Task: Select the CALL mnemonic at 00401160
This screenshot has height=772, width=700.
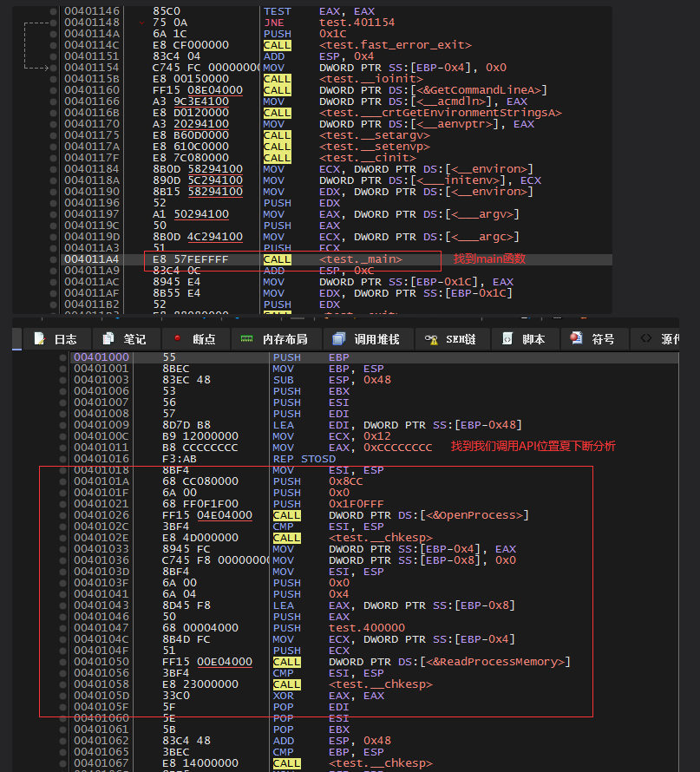Action: [278, 90]
